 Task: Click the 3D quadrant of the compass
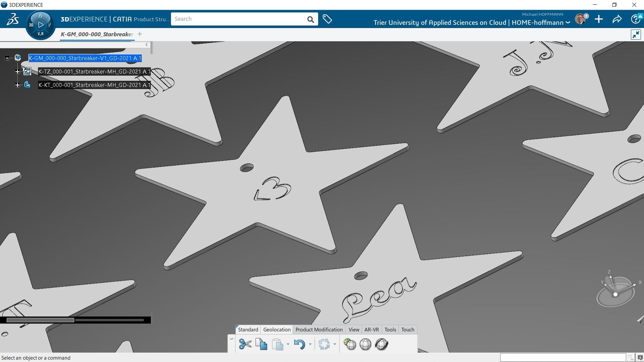click(31, 25)
